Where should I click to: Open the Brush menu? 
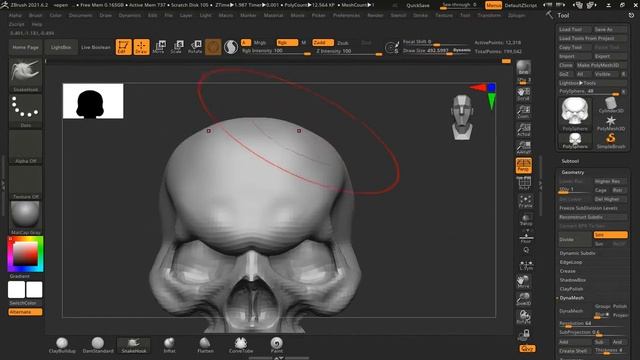(36, 15)
